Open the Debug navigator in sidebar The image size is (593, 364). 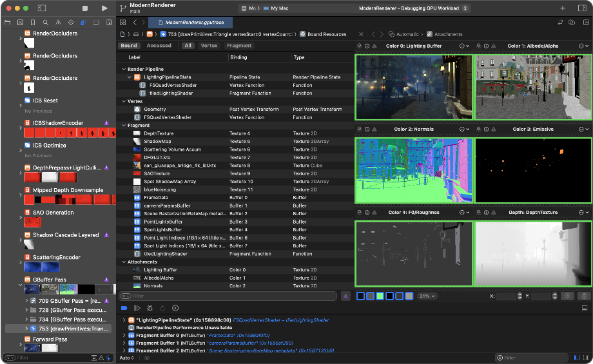click(84, 23)
